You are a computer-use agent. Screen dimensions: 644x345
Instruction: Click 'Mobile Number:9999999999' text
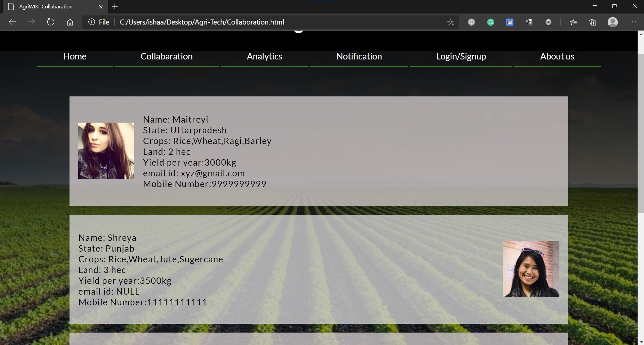pyautogui.click(x=204, y=184)
